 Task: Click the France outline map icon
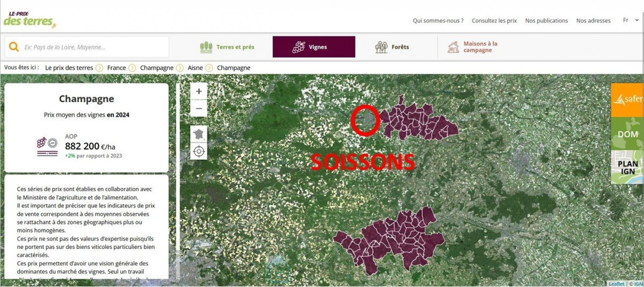(x=199, y=134)
